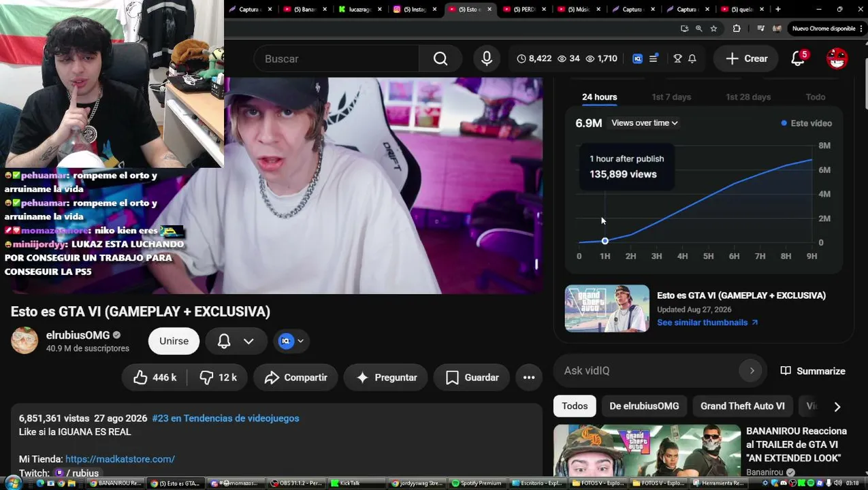Screen dimensions: 868x490
Task: Select the 24 hours tab
Action: pos(599,97)
